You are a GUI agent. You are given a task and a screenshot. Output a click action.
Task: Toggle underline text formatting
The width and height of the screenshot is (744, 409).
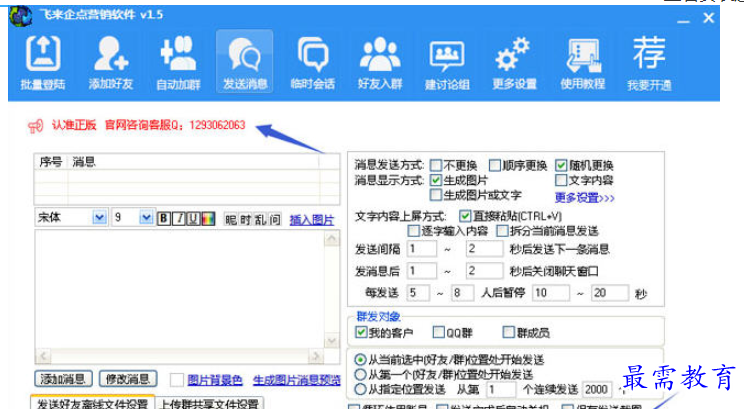[x=193, y=218]
